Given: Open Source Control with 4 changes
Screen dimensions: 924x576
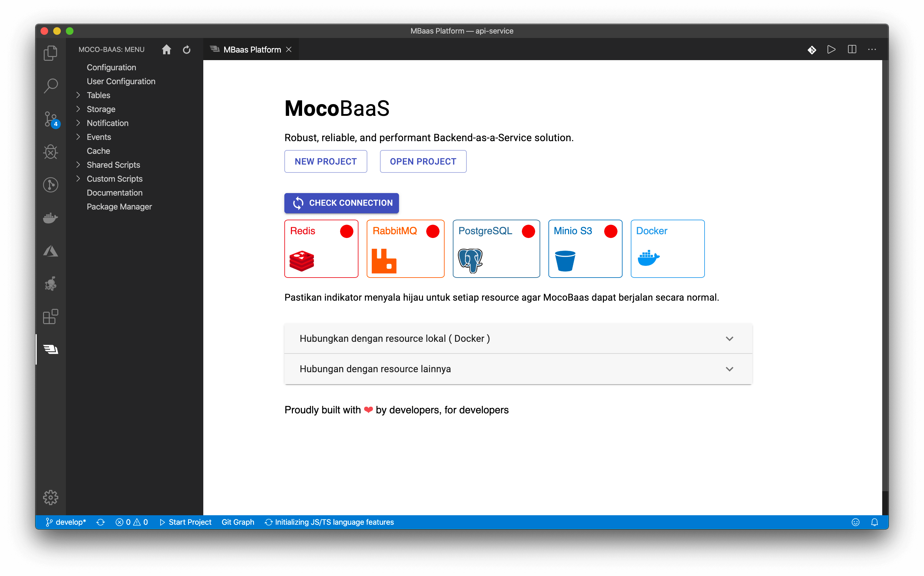Looking at the screenshot, I should [x=50, y=119].
